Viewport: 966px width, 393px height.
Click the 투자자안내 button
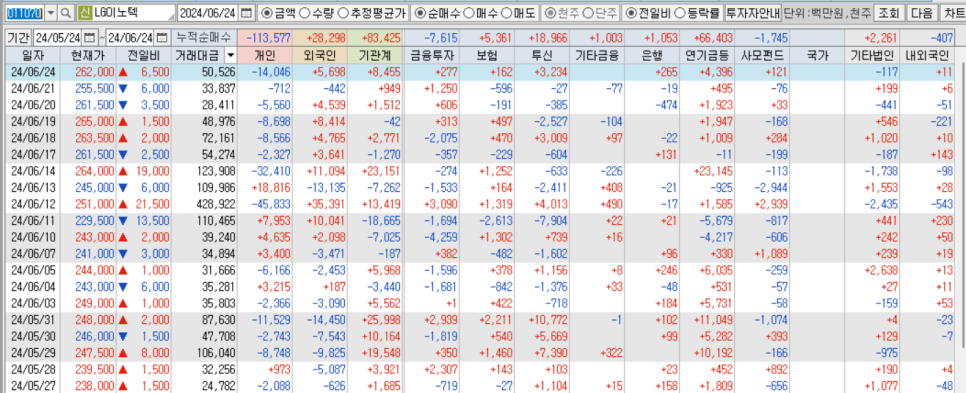click(753, 12)
